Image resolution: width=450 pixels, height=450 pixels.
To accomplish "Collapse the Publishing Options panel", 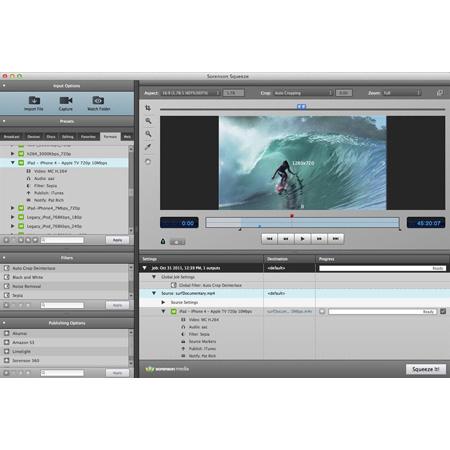I will (4, 323).
